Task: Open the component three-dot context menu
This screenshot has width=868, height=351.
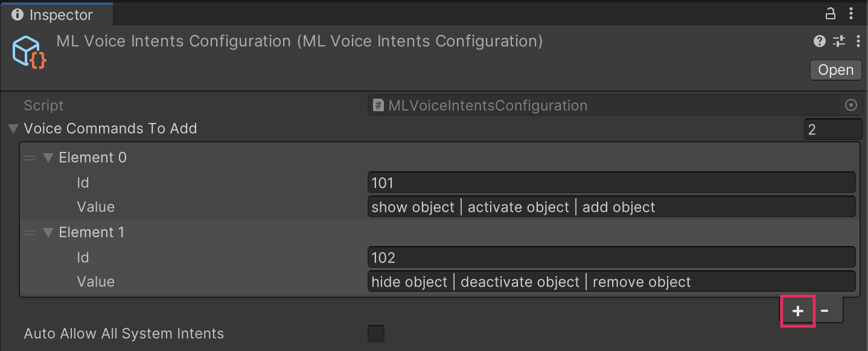Action: (x=858, y=41)
